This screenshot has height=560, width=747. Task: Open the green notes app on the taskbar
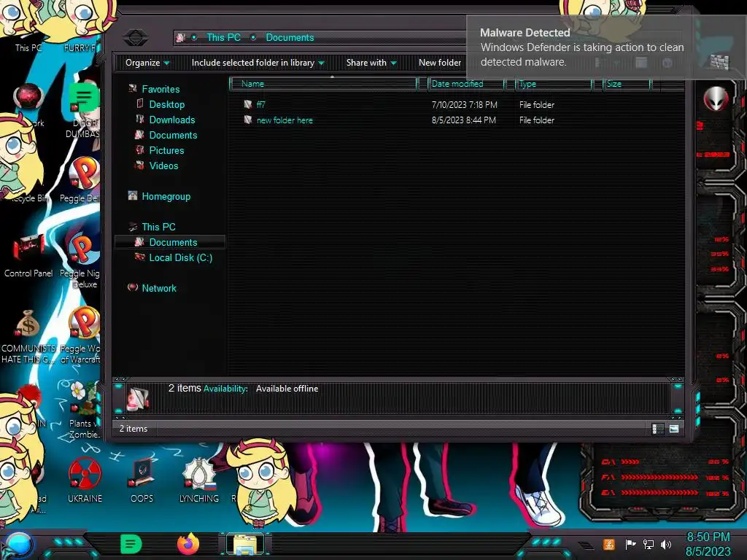(131, 544)
